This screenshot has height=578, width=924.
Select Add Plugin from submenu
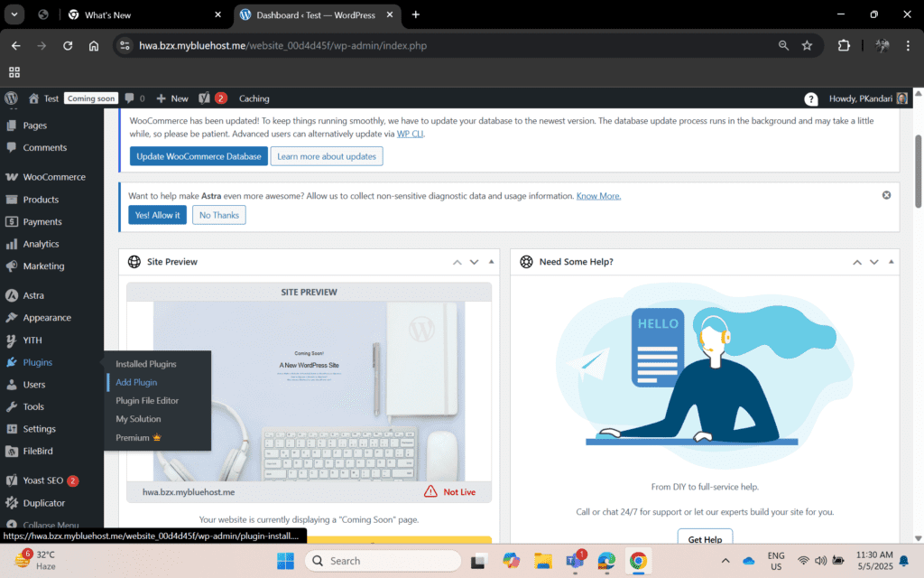click(x=136, y=382)
